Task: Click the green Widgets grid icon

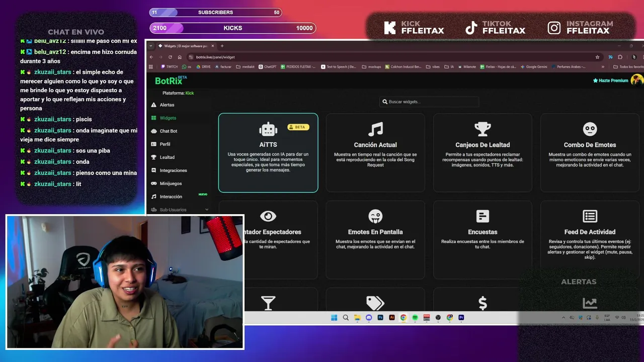Action: tap(154, 118)
